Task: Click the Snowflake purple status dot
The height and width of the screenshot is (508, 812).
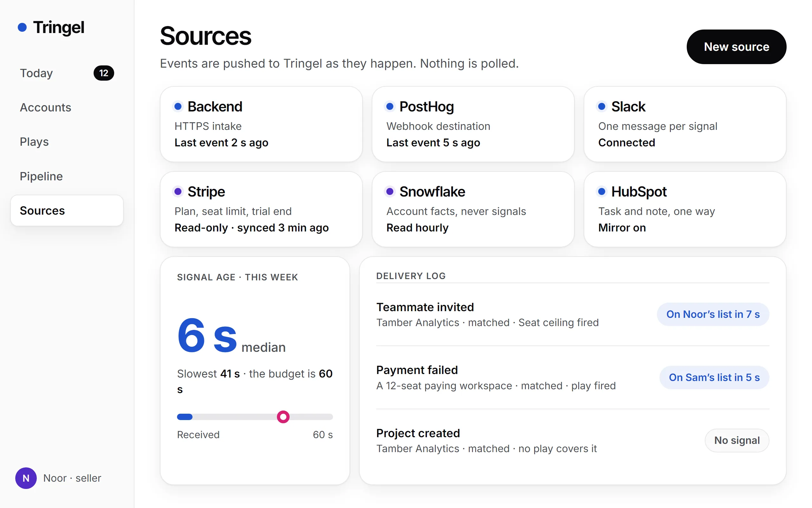Action: [390, 191]
